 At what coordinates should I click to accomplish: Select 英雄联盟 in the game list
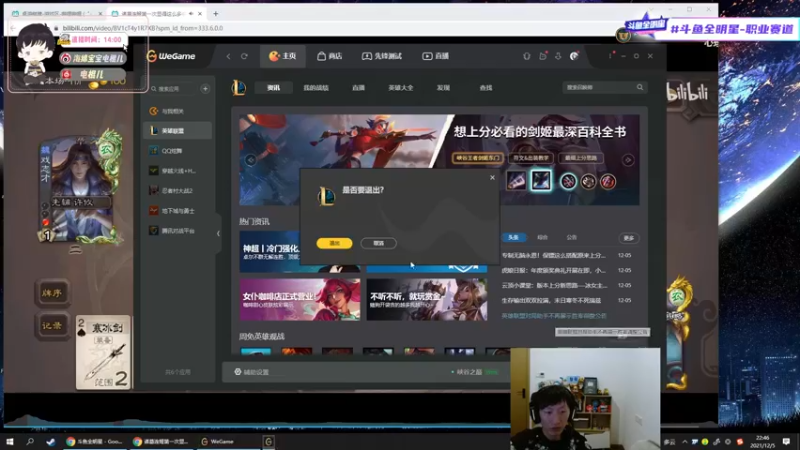pyautogui.click(x=178, y=131)
